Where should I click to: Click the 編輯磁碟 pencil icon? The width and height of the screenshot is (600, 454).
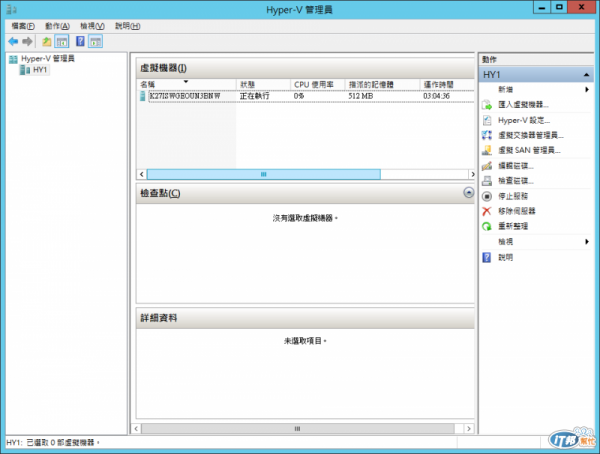487,166
